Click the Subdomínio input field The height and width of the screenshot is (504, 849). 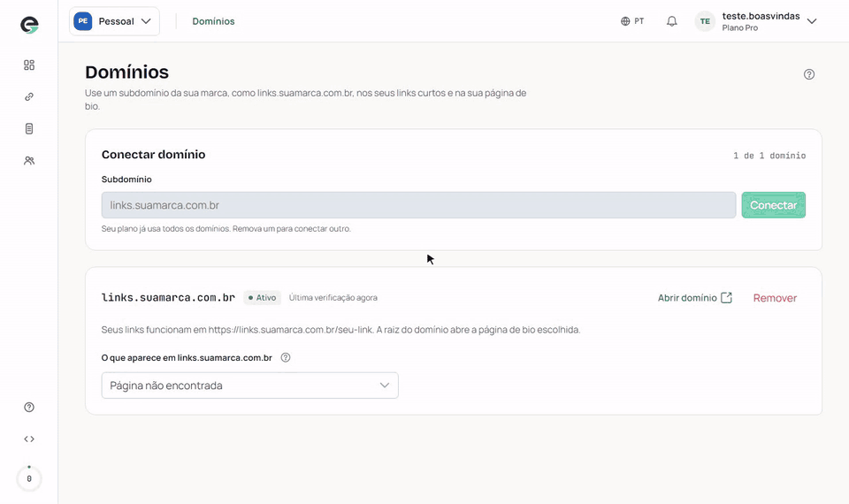pyautogui.click(x=418, y=205)
